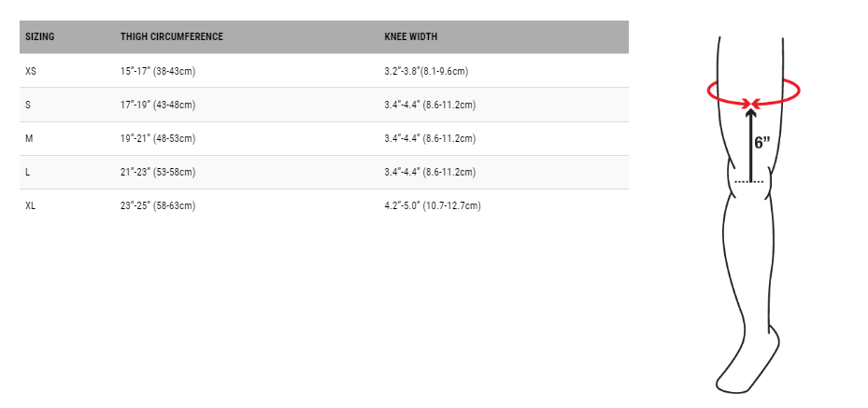Select the S size row label
Image resolution: width=868 pixels, height=408 pixels.
click(28, 105)
